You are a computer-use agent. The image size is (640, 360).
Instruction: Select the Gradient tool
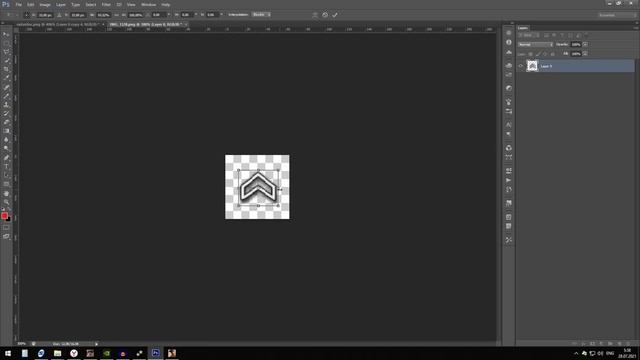(6, 131)
